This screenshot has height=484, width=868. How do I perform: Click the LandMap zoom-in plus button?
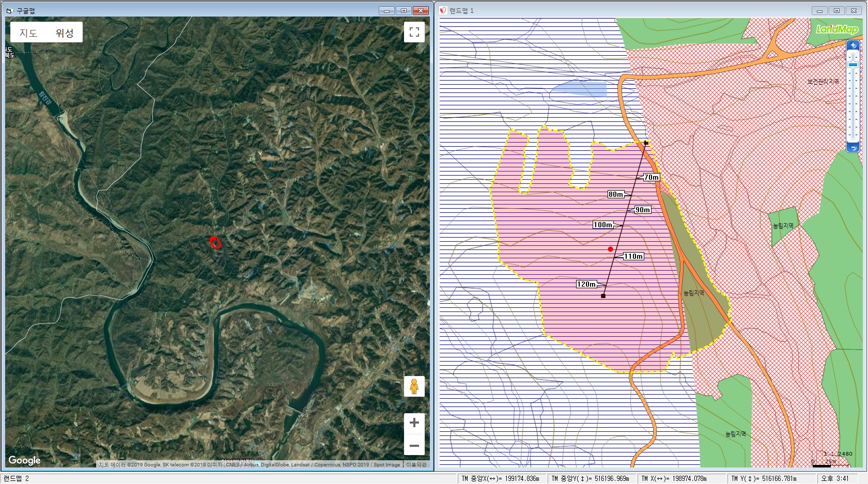(853, 45)
